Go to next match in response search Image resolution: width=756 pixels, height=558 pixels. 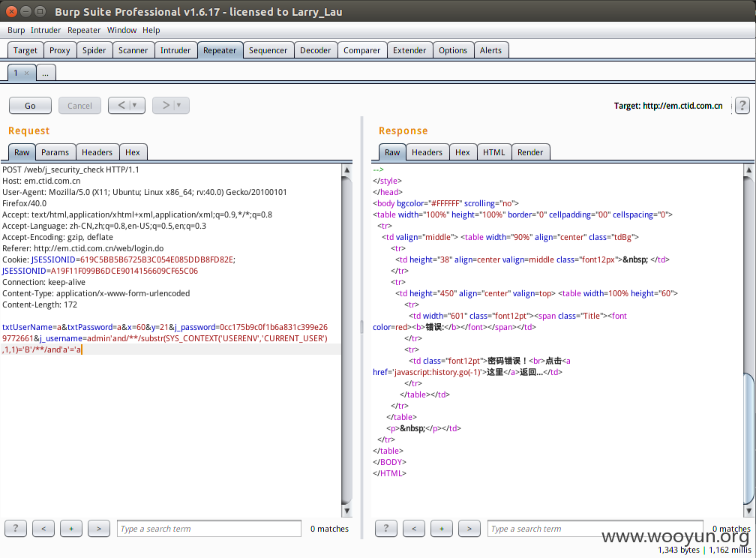tap(469, 528)
